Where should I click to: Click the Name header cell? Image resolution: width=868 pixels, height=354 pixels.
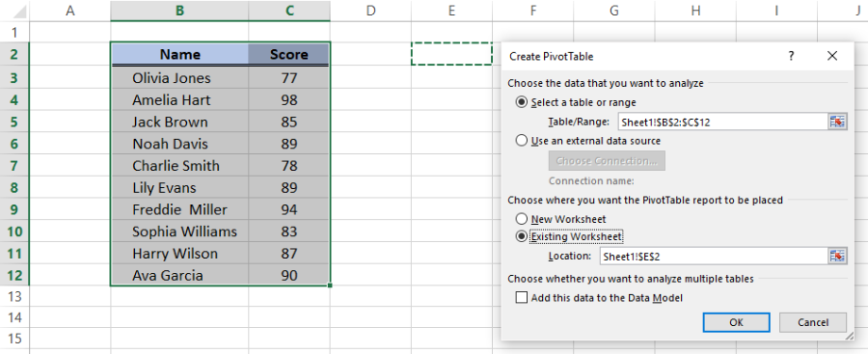[x=179, y=54]
